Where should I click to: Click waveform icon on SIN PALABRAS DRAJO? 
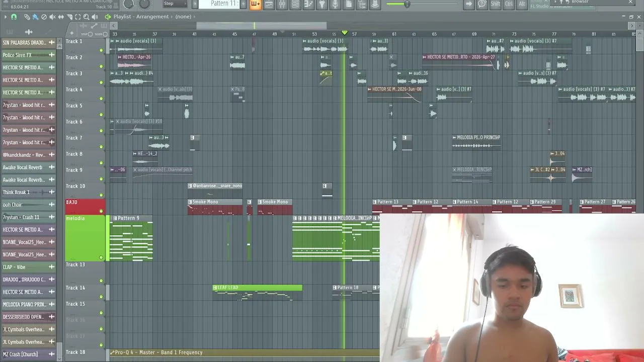tap(51, 43)
